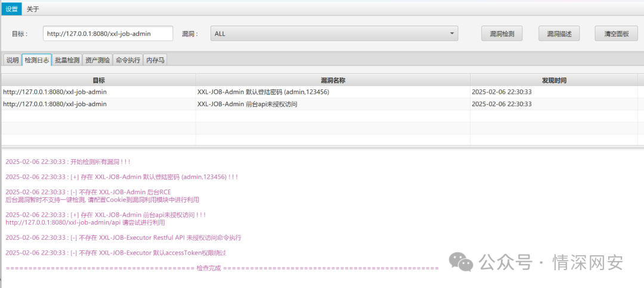This screenshot has width=644, height=288.
Task: Click the 漏洞描述 button
Action: 559,33
